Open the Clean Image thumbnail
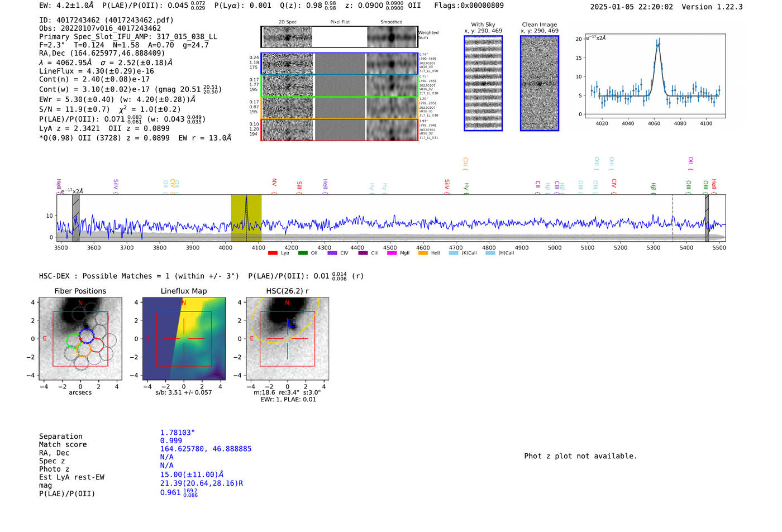Screen dimensions: 782x532 pos(540,84)
